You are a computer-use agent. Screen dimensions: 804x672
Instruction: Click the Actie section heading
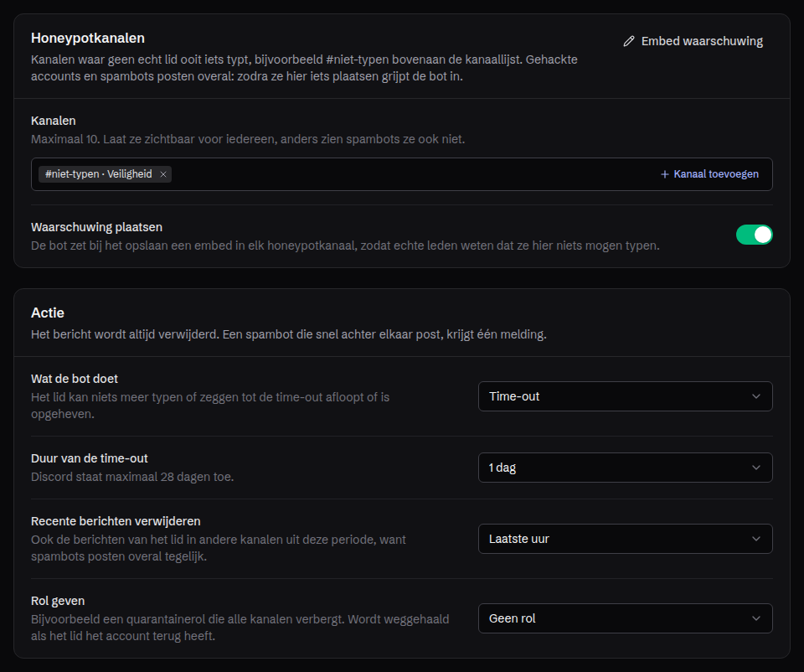(48, 313)
